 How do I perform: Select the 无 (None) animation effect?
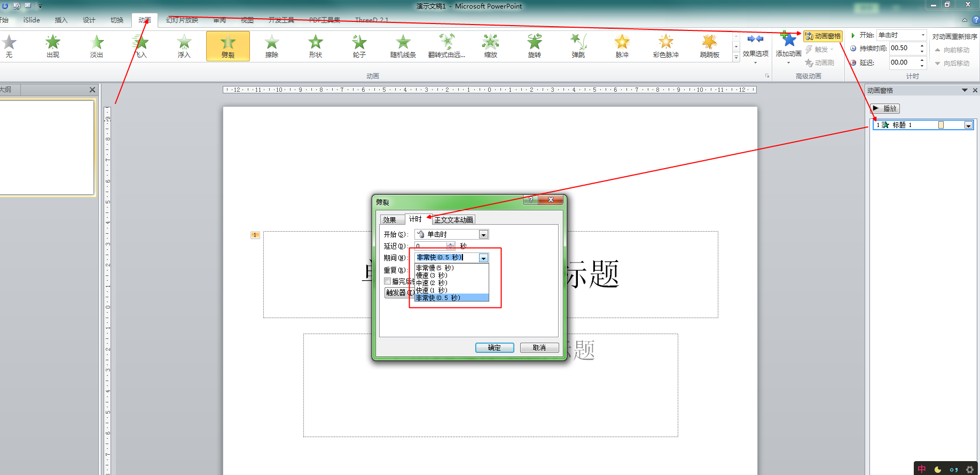coord(9,46)
